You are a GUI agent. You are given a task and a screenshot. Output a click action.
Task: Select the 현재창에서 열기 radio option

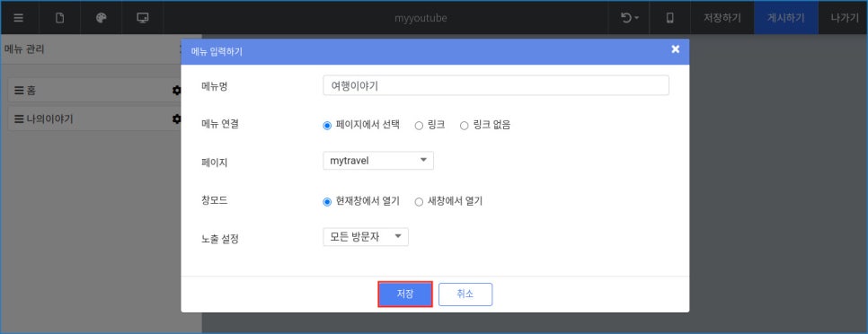click(x=326, y=201)
